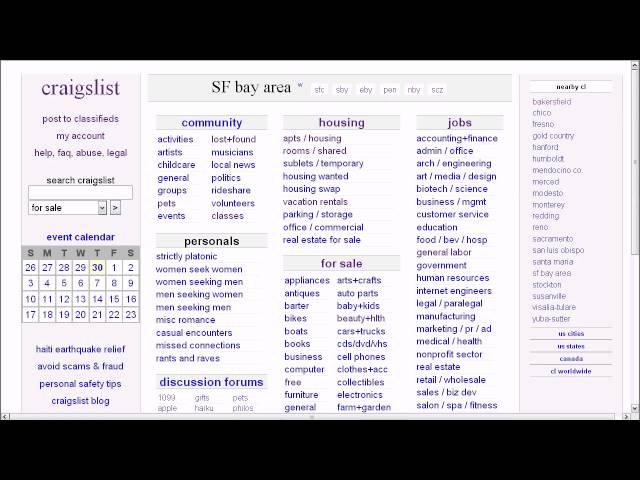Click the search craigslist text field
Image resolution: width=640 pixels, height=480 pixels.
click(x=80, y=192)
